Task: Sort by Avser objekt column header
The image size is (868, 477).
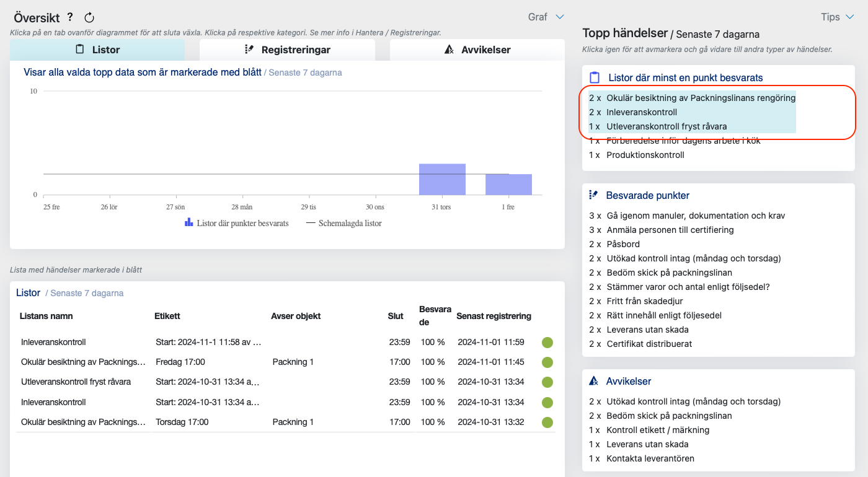Action: 296,316
